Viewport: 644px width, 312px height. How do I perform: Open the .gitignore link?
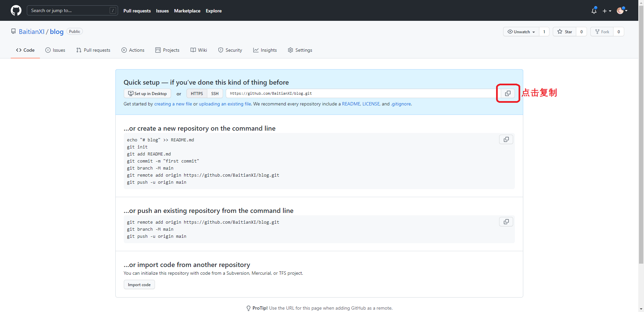(401, 104)
